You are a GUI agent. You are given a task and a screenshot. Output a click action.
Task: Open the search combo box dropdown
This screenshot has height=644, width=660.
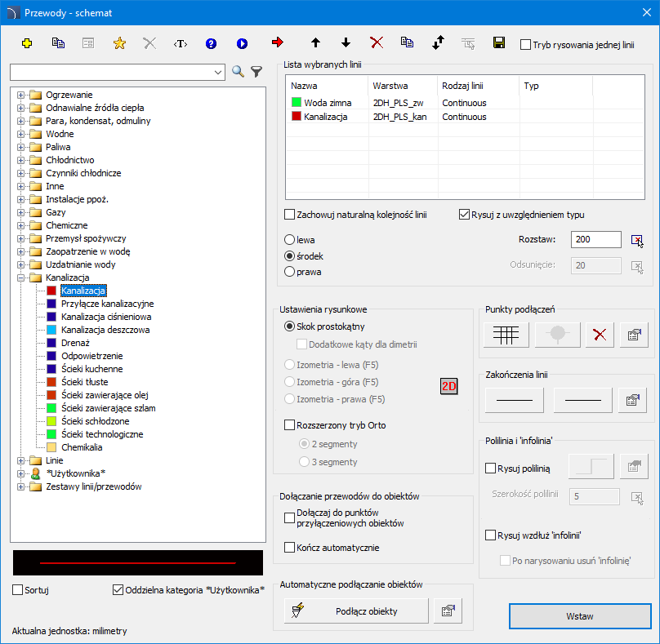(218, 73)
